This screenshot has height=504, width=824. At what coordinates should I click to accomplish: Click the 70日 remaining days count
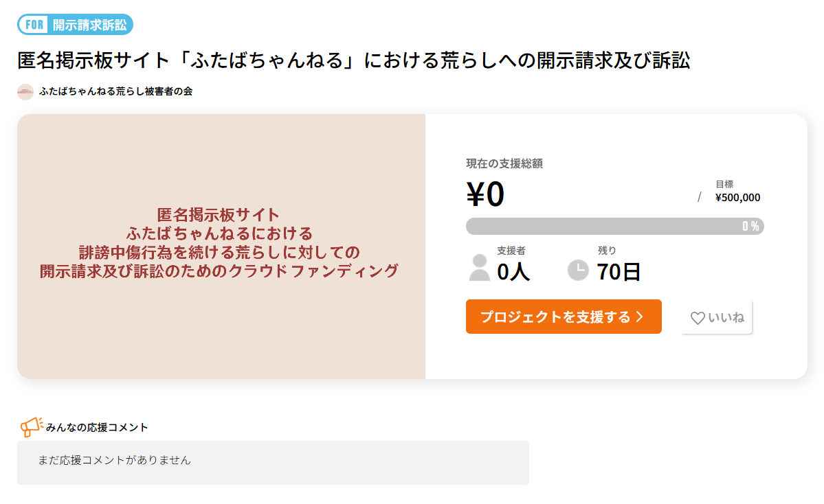tap(619, 272)
